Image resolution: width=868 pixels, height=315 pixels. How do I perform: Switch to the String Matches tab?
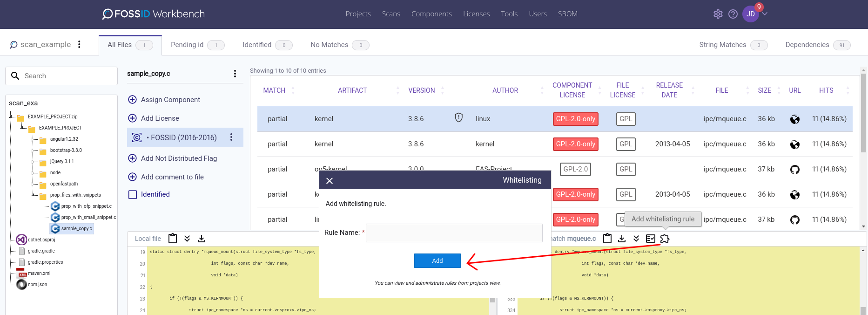point(733,45)
